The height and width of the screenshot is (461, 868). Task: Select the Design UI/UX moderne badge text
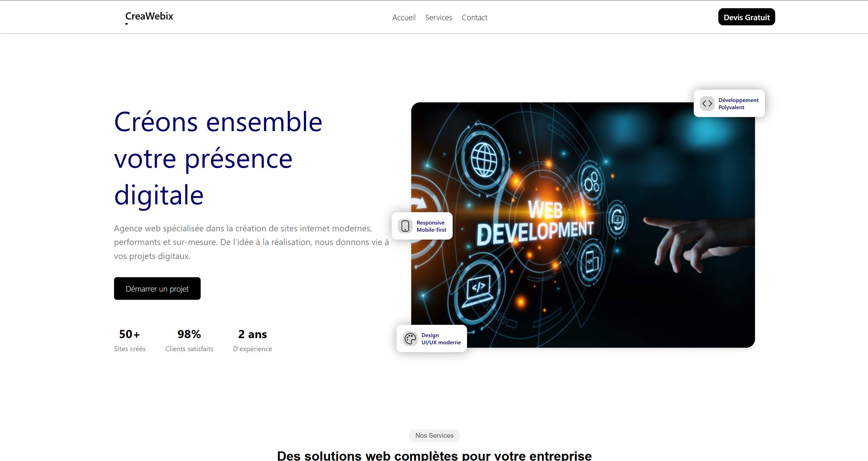pyautogui.click(x=441, y=339)
